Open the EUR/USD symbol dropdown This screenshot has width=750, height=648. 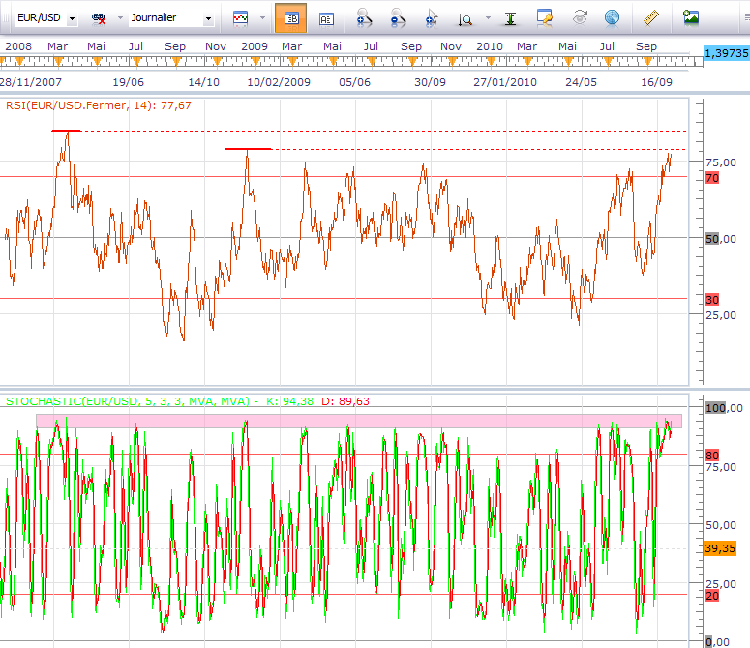pos(72,18)
